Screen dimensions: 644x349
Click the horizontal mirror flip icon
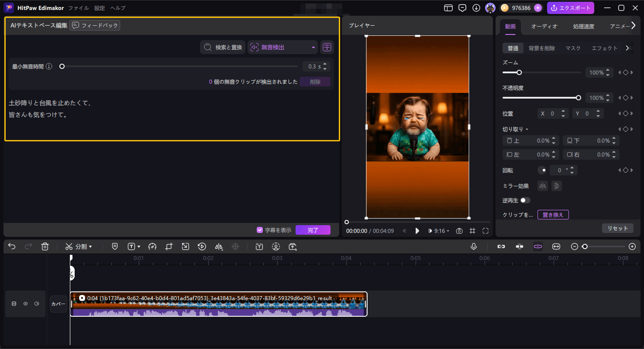click(x=543, y=186)
